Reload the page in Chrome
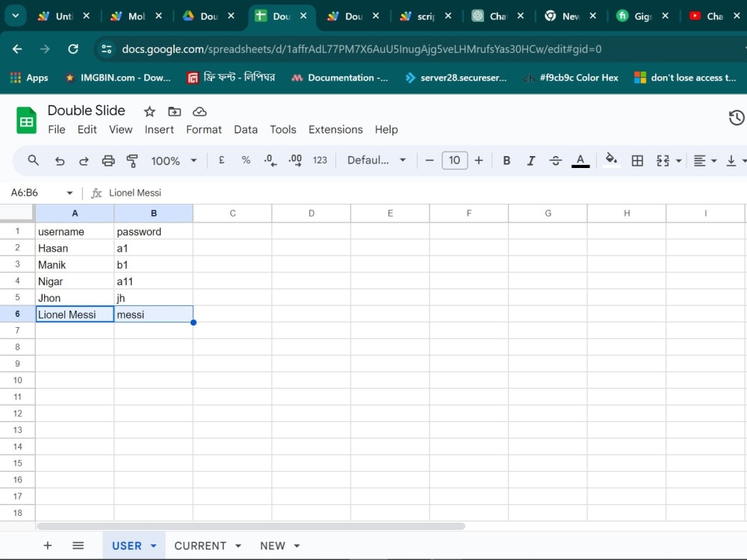This screenshot has height=560, width=747. pos(73,49)
